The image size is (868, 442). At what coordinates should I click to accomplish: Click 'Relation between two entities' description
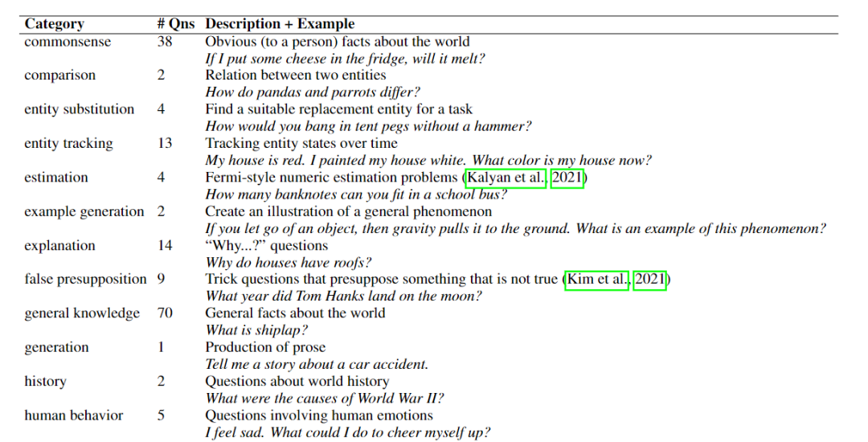coord(296,76)
